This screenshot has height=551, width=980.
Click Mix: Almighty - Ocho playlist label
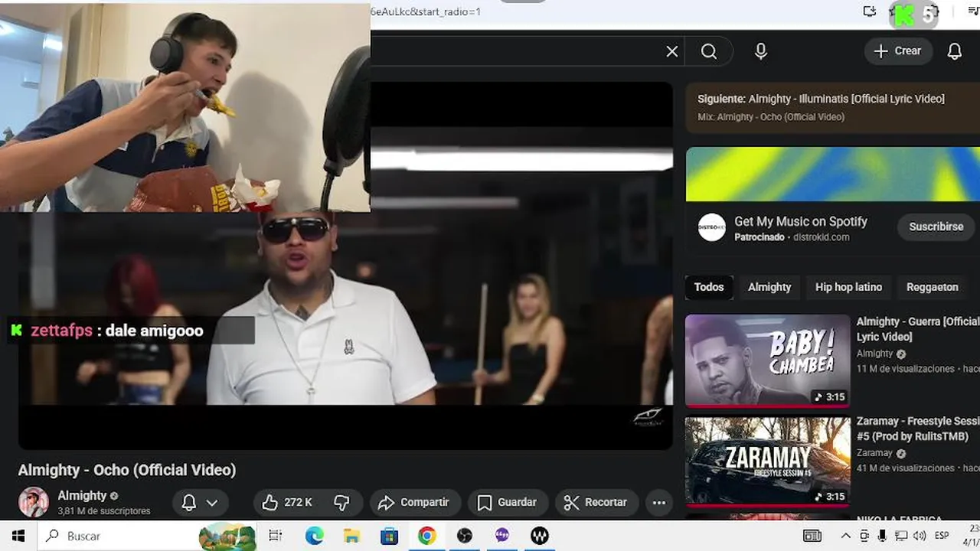tap(771, 117)
